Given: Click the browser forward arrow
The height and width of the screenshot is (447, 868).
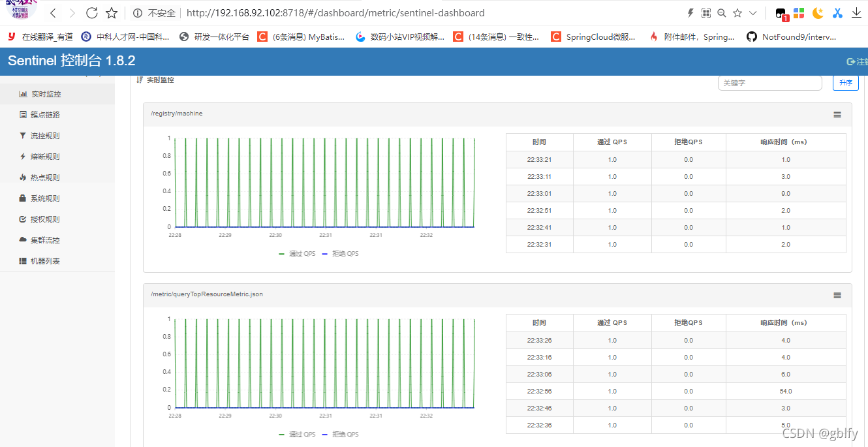Looking at the screenshot, I should [72, 13].
